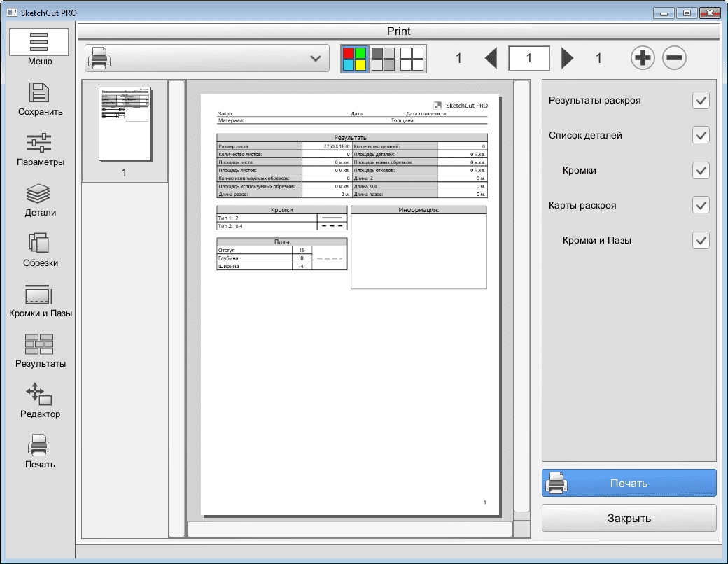Open the Результаты bricks icon
This screenshot has height=564, width=728.
(39, 344)
